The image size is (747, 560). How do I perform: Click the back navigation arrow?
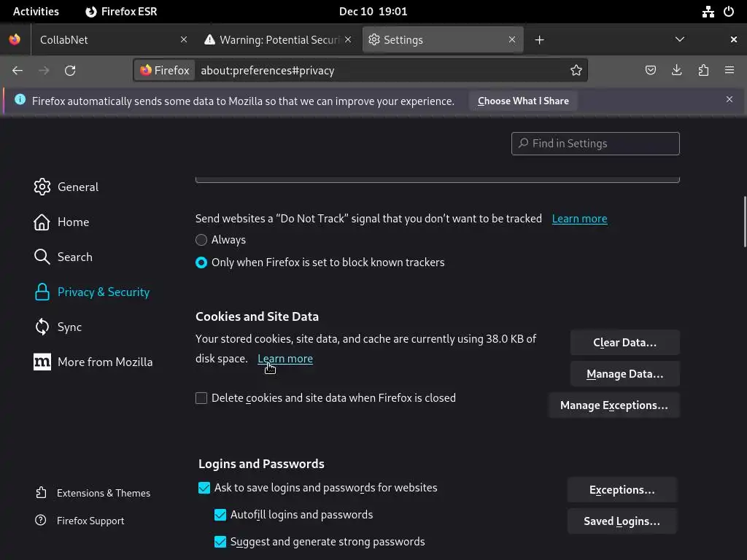click(x=18, y=71)
